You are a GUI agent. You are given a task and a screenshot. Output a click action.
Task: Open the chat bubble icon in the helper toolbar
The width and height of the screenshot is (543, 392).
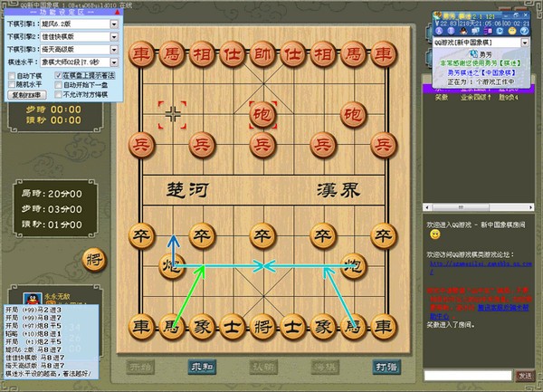(475, 31)
